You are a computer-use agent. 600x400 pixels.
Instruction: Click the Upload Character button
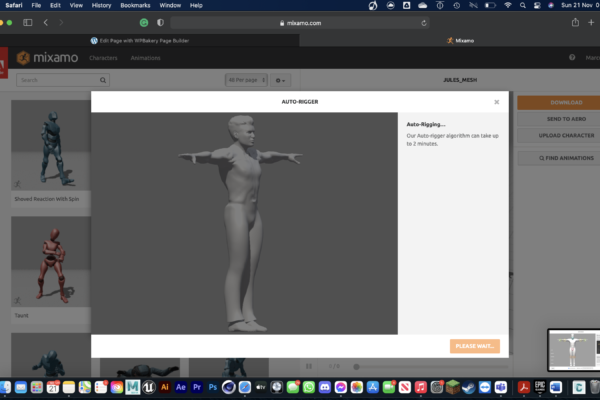pos(559,136)
